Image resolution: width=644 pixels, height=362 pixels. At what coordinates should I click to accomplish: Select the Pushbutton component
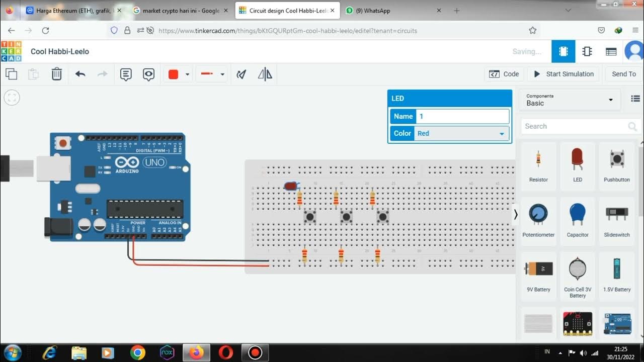click(x=617, y=166)
